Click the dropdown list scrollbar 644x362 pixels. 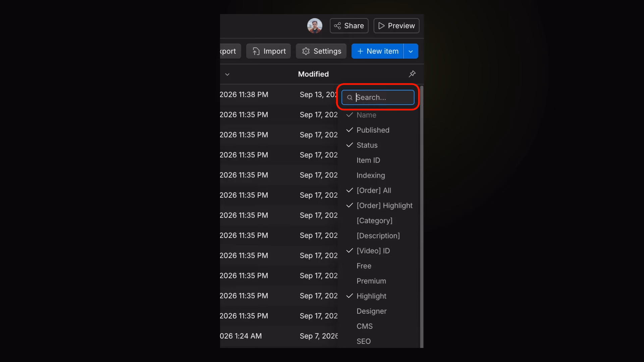(422, 217)
